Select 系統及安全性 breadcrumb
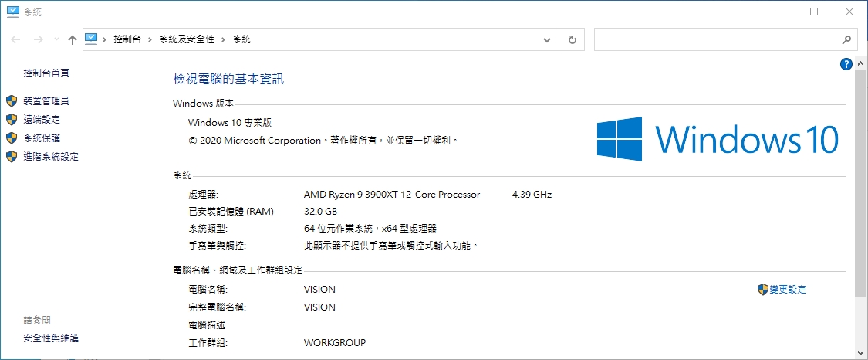This screenshot has width=868, height=360. coord(187,39)
